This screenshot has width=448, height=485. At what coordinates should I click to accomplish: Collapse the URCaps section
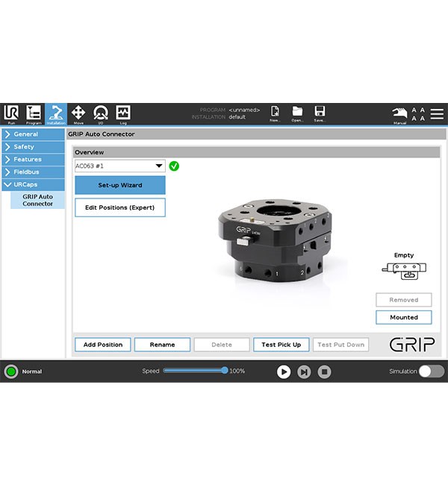[x=34, y=184]
